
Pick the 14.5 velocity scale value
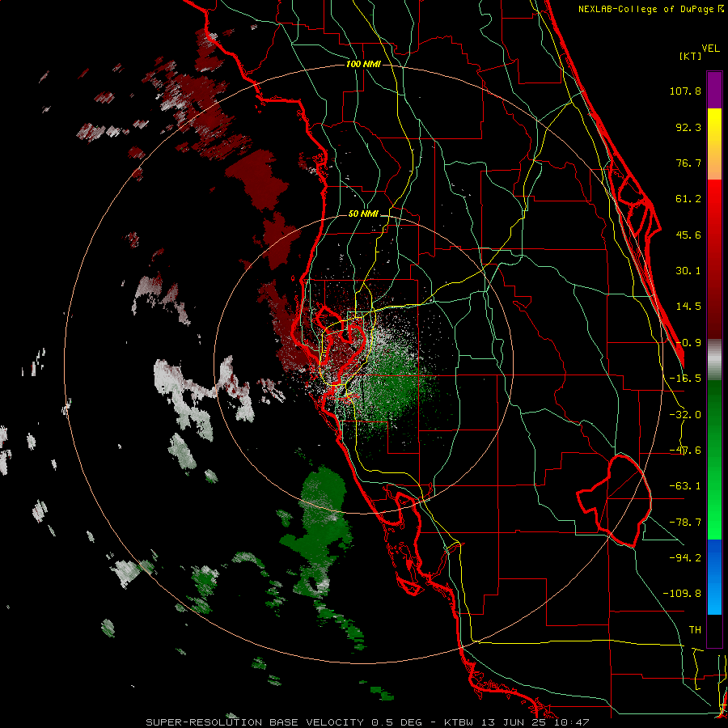tap(688, 307)
